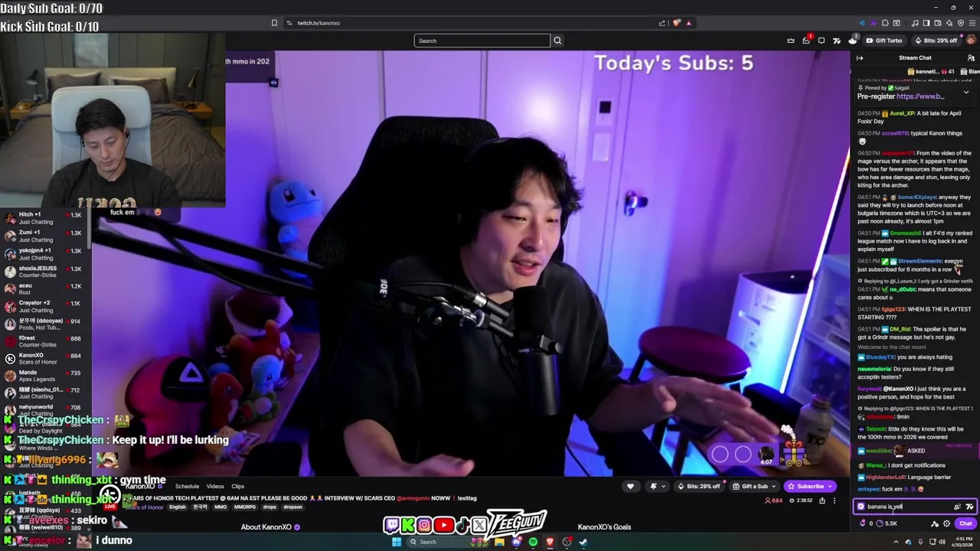Click the Gift Turbo button
980x551 pixels.
884,41
